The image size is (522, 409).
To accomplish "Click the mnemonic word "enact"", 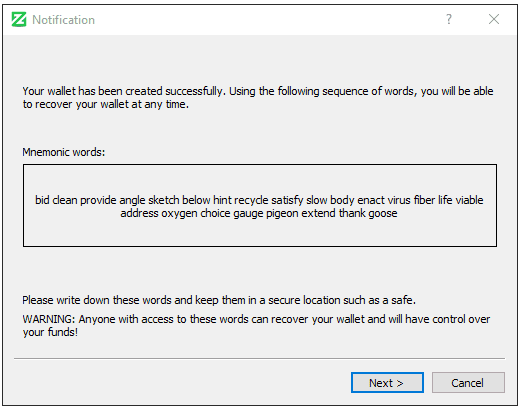I will point(370,200).
